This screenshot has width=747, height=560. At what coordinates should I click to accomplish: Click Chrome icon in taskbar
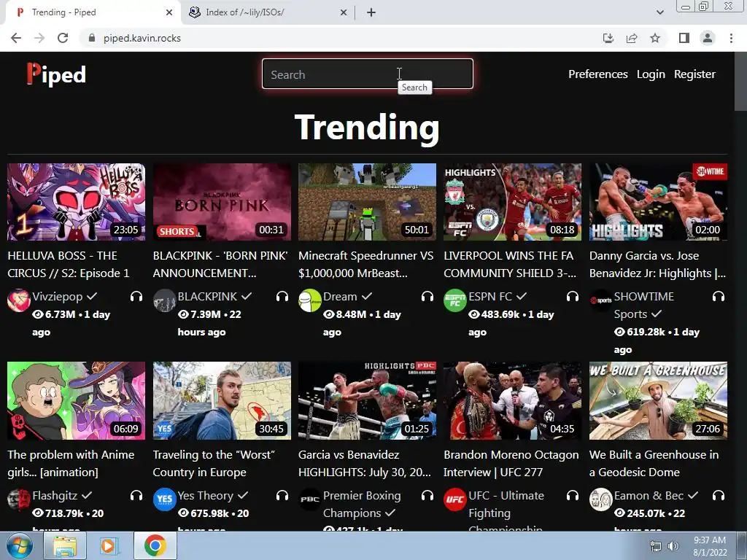pyautogui.click(x=155, y=545)
